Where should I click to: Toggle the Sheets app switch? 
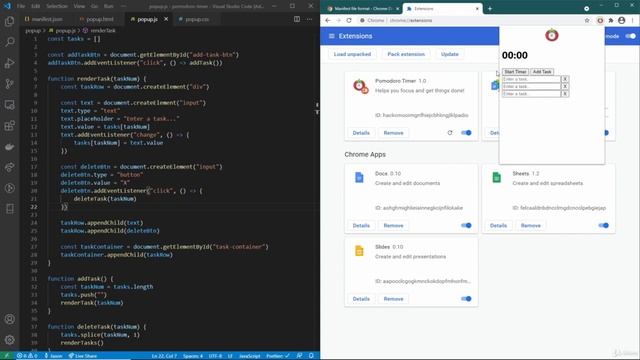[x=603, y=225]
